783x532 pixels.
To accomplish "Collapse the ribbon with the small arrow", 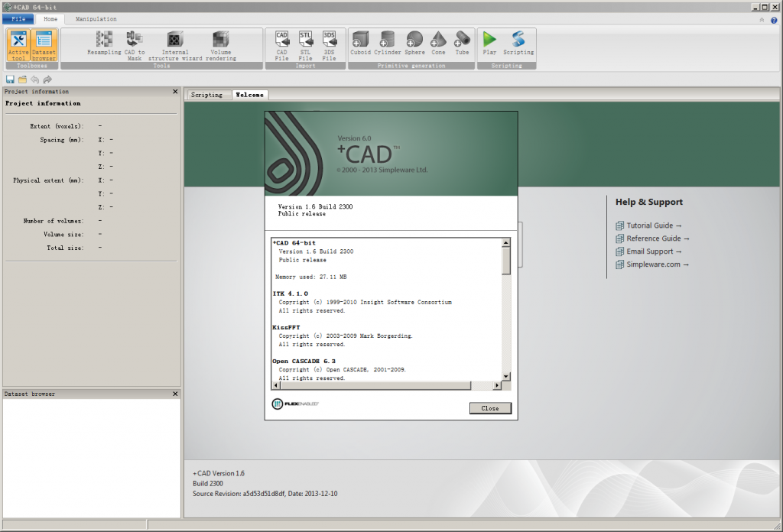I will (x=762, y=20).
